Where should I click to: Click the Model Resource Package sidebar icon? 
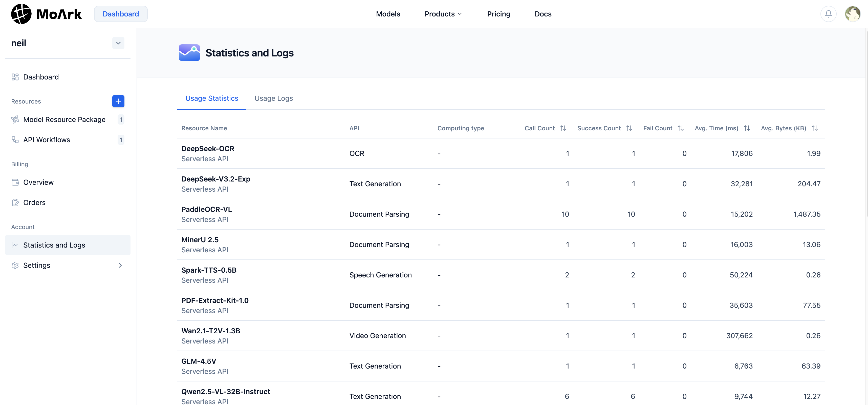pos(15,120)
